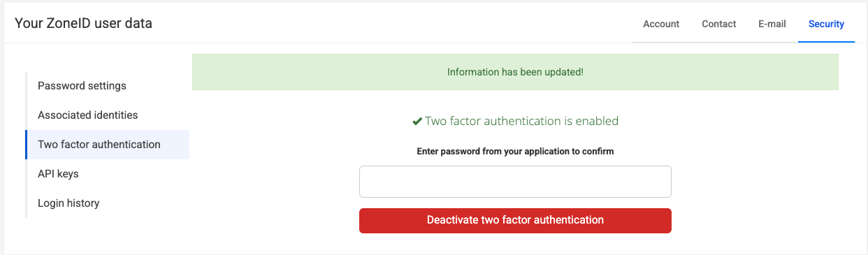
Task: Switch to the Contact tab
Action: (x=719, y=24)
